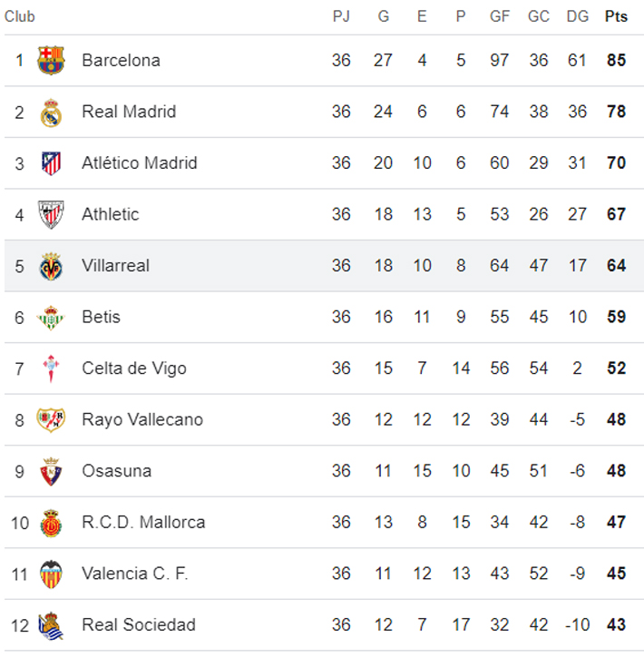Click the Real Madrid crest icon
This screenshot has height=658, width=644.
[51, 113]
